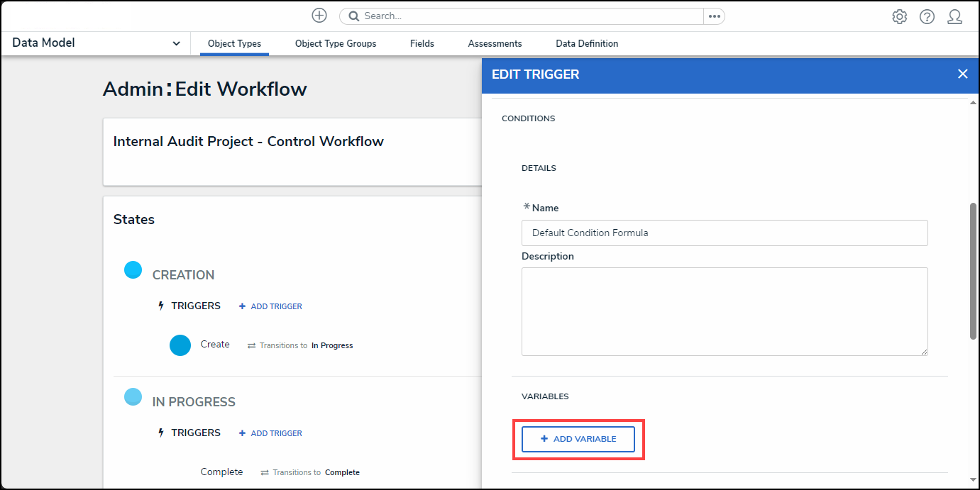Click the plus create icon beside search
The image size is (980, 490).
tap(319, 16)
